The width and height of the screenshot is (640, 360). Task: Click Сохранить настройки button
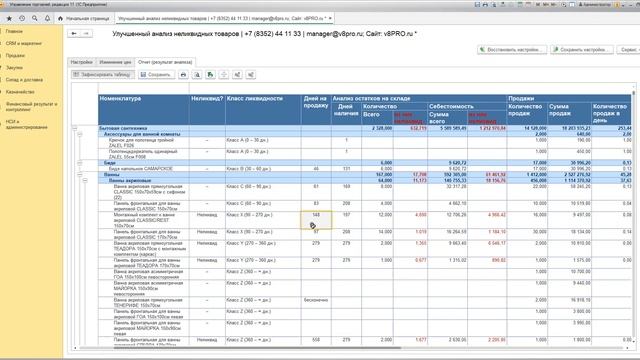(582, 49)
